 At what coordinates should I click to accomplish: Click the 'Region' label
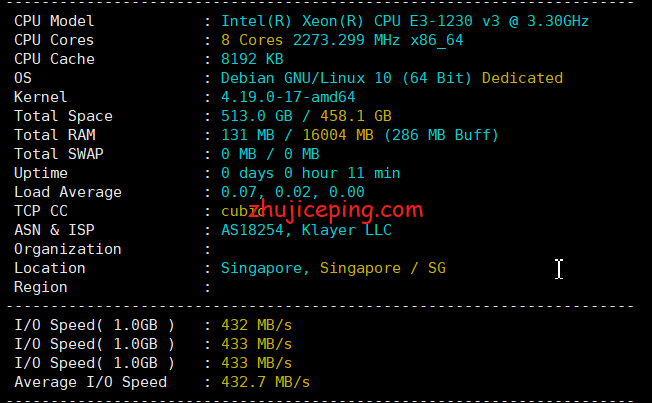(x=41, y=287)
